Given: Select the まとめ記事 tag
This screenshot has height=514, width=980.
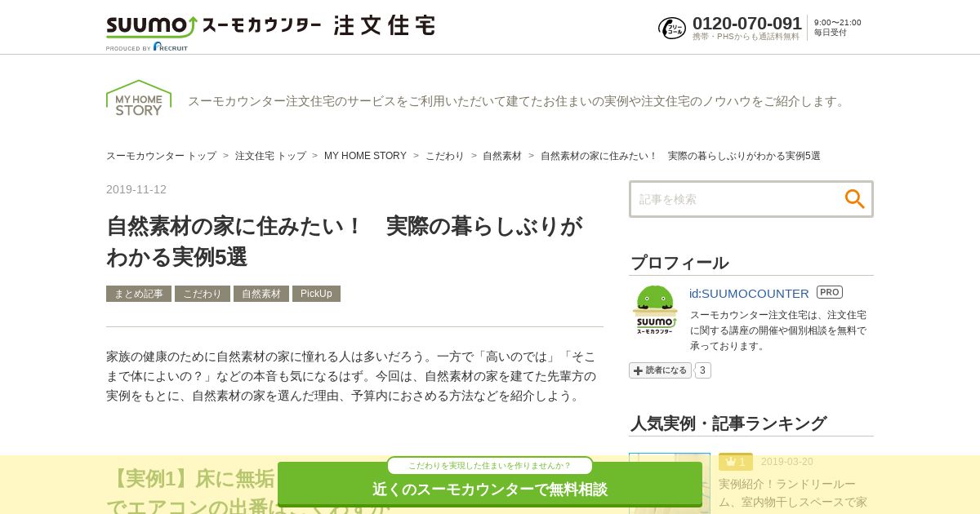Looking at the screenshot, I should coord(139,294).
